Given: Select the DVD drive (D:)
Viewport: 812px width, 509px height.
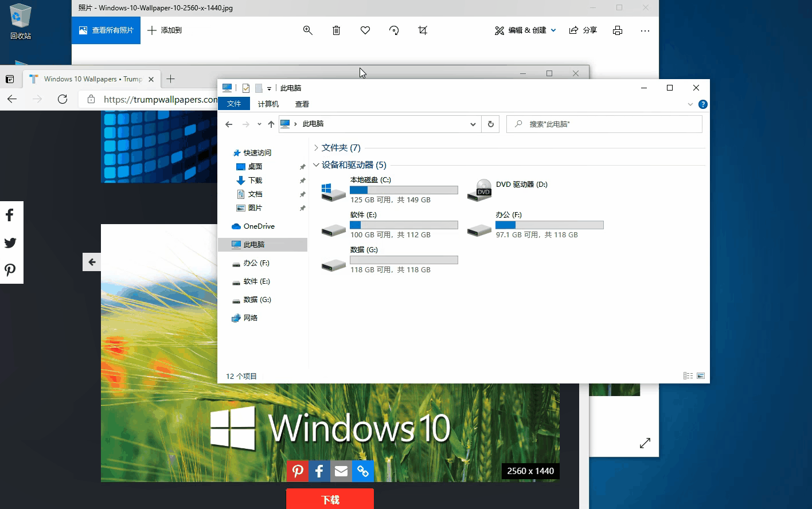Looking at the screenshot, I should pyautogui.click(x=507, y=190).
